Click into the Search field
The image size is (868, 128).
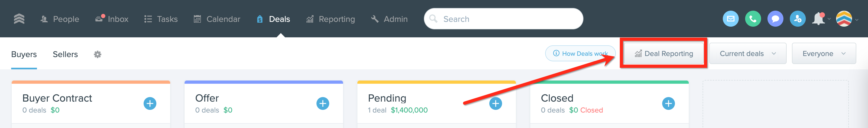click(503, 19)
